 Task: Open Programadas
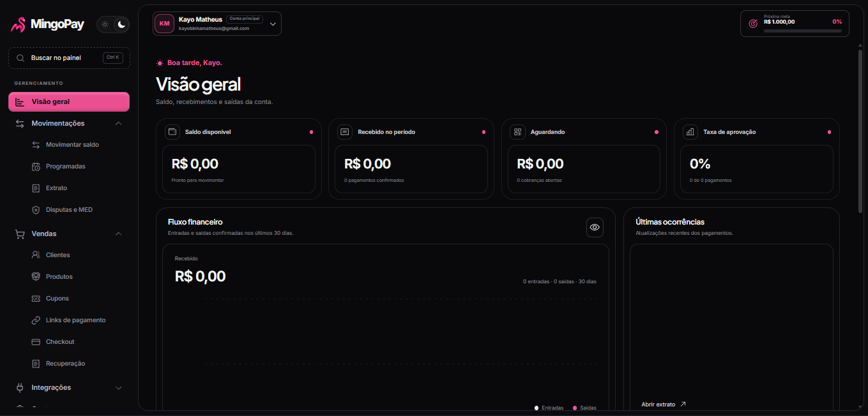[x=65, y=167]
